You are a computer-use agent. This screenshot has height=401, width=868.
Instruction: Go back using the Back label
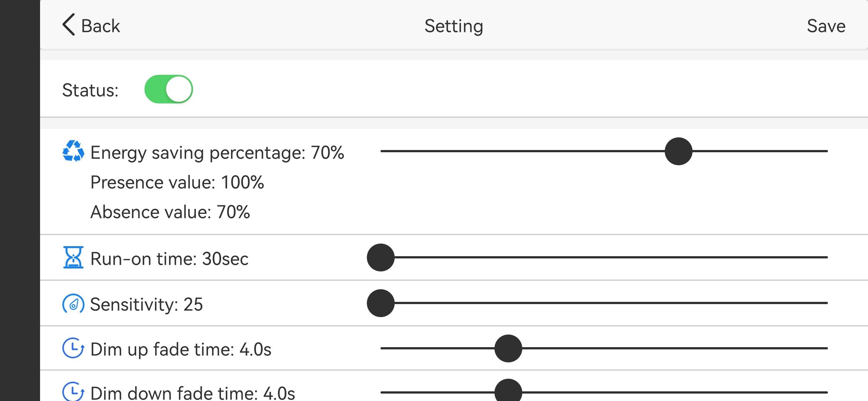[101, 26]
